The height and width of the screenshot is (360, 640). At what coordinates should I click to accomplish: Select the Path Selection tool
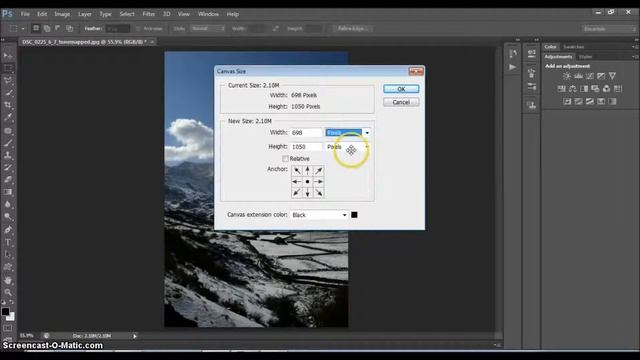8,254
